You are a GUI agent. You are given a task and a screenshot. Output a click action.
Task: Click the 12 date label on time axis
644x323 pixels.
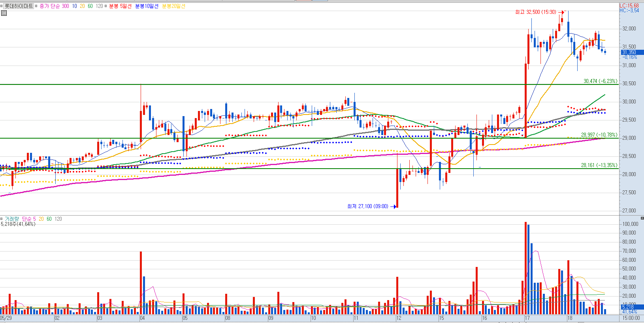click(399, 318)
